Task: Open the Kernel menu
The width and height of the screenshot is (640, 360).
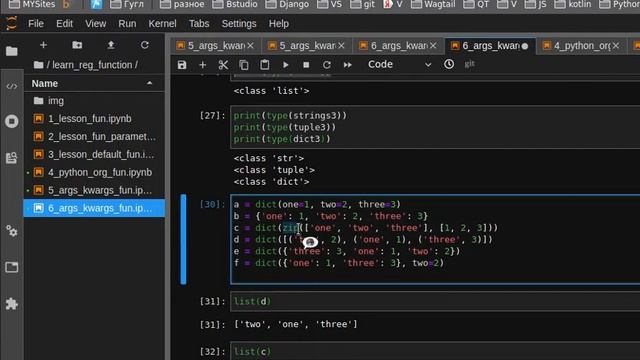Action: coord(162,24)
